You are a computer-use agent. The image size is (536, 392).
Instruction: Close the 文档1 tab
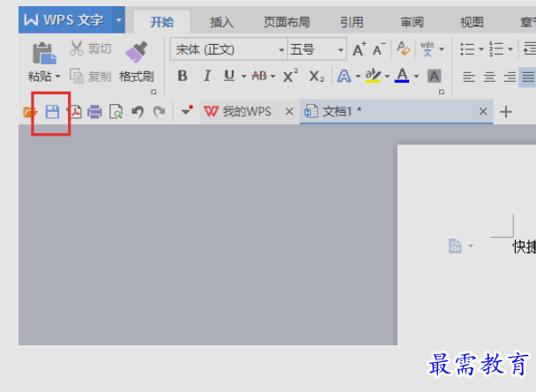pyautogui.click(x=483, y=111)
